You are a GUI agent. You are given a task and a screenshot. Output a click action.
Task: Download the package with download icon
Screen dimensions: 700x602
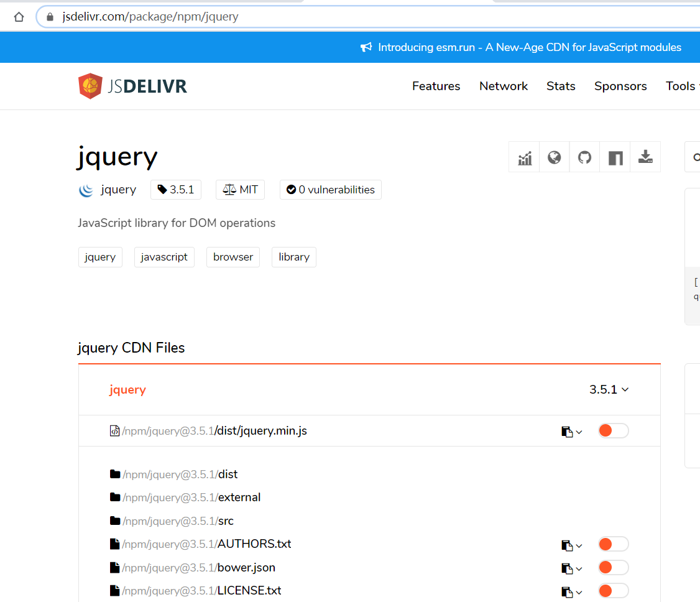coord(645,157)
